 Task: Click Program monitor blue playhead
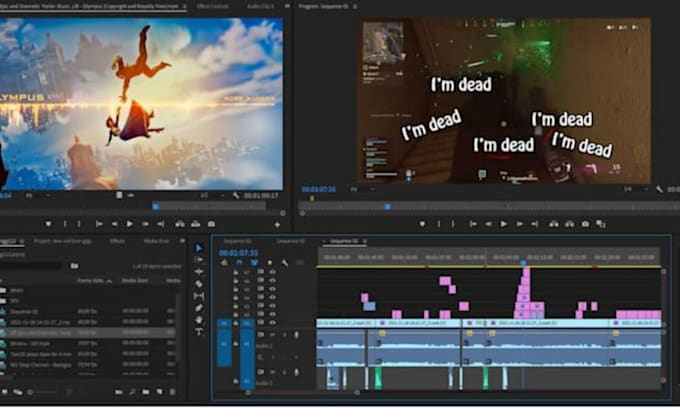pos(388,207)
